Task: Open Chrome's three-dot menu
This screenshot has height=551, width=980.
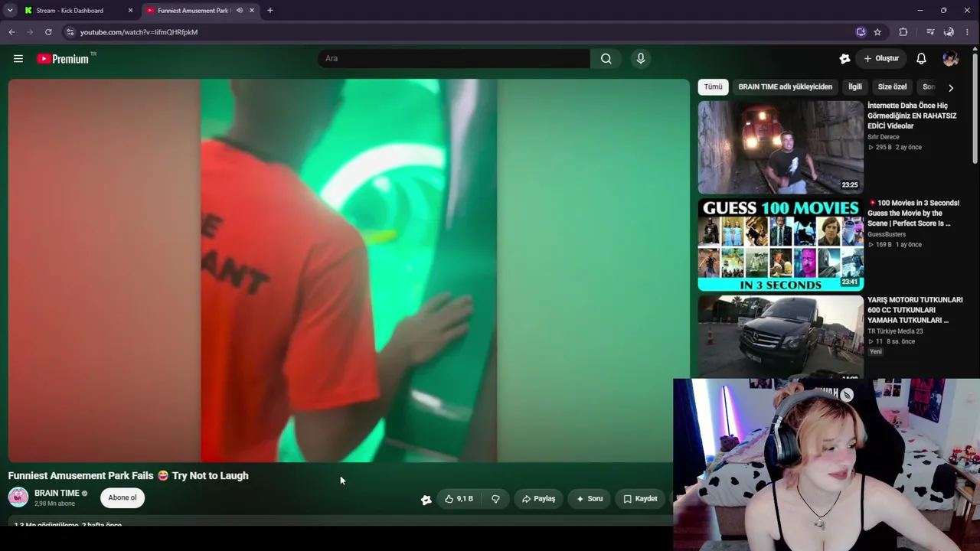Action: [x=968, y=32]
